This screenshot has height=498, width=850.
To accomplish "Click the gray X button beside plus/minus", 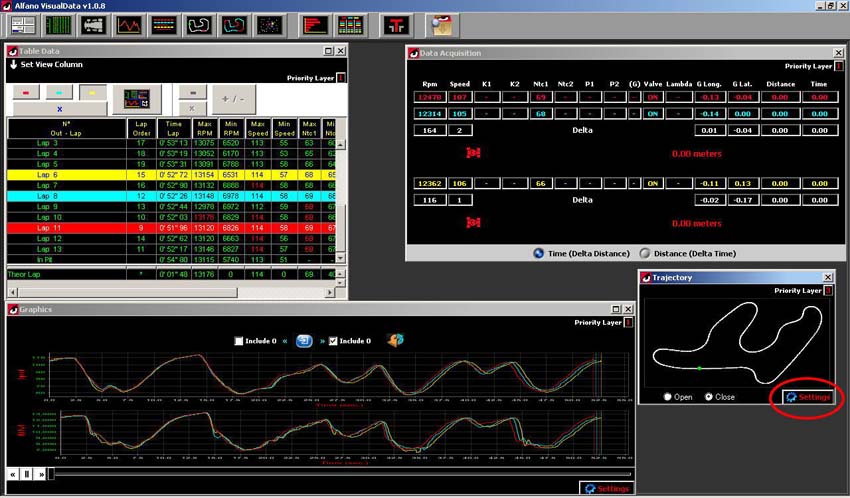I will click(x=192, y=108).
